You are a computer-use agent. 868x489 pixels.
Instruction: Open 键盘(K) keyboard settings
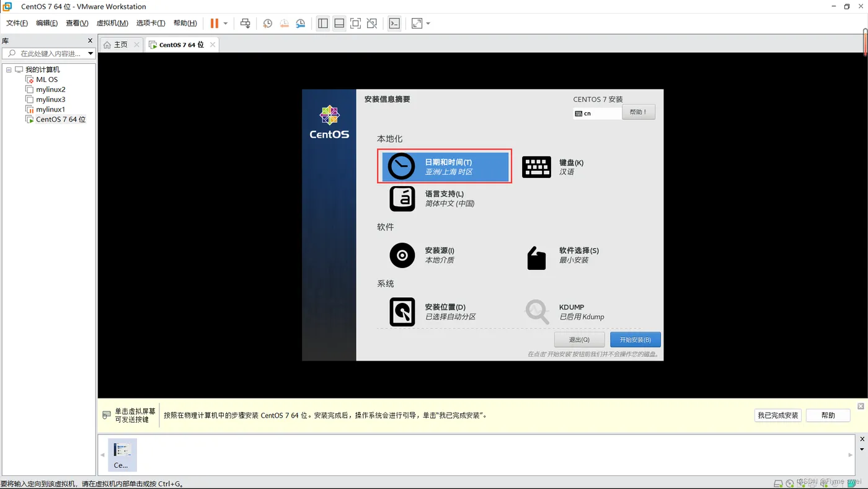[553, 167]
